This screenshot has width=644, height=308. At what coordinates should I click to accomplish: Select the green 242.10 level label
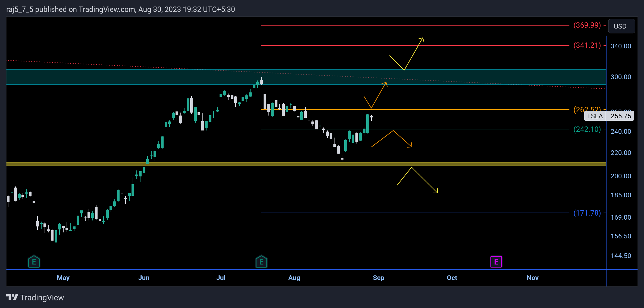pos(587,129)
